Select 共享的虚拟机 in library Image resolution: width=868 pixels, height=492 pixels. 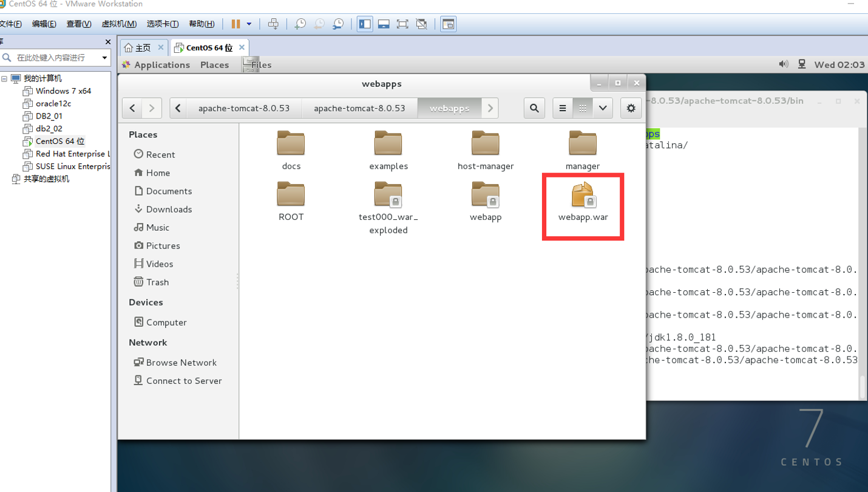coord(41,179)
